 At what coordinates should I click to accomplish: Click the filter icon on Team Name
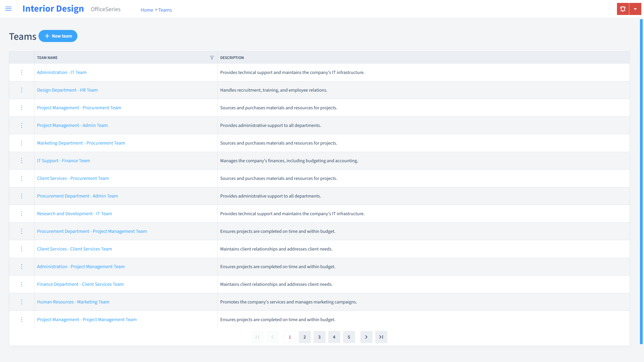point(212,57)
